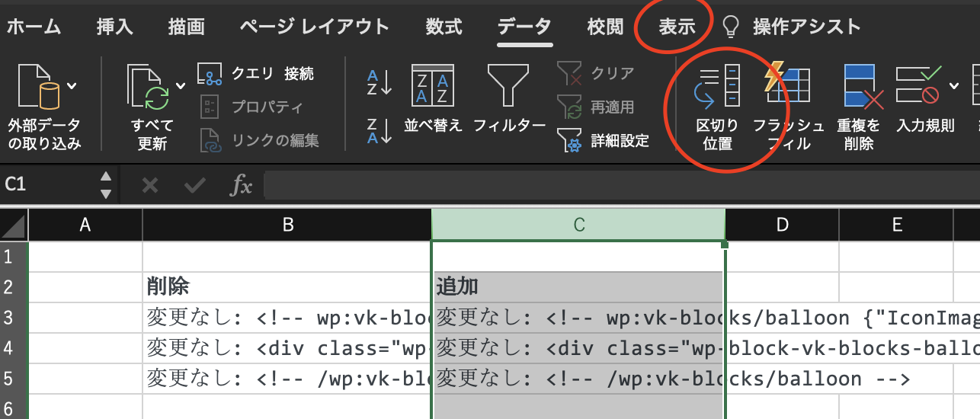Select column D header
Screen dimensions: 980x419
(x=782, y=225)
